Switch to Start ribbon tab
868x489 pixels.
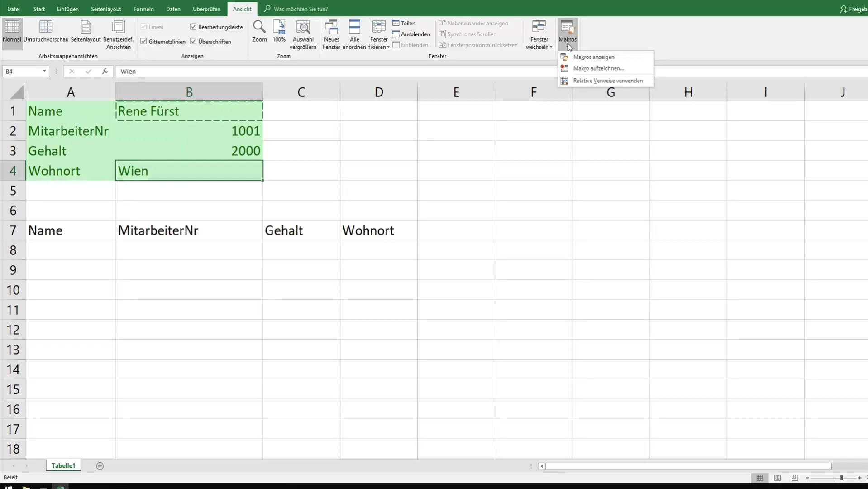pos(39,9)
